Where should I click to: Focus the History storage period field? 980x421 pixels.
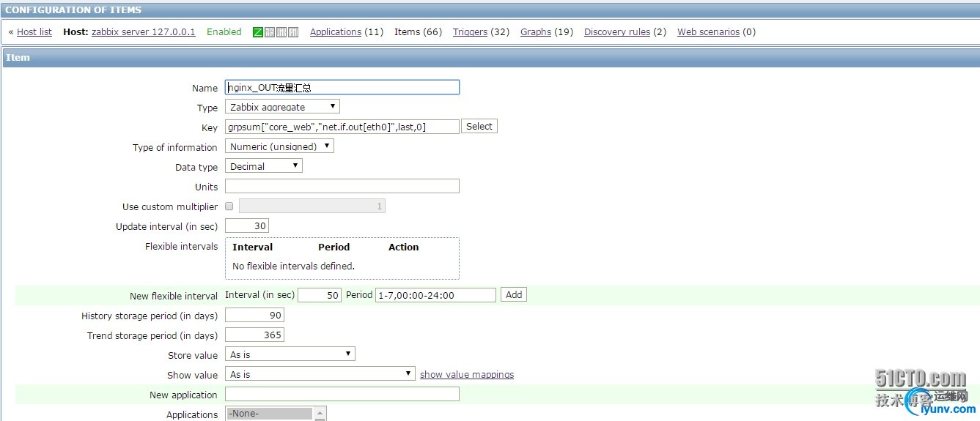click(x=254, y=316)
